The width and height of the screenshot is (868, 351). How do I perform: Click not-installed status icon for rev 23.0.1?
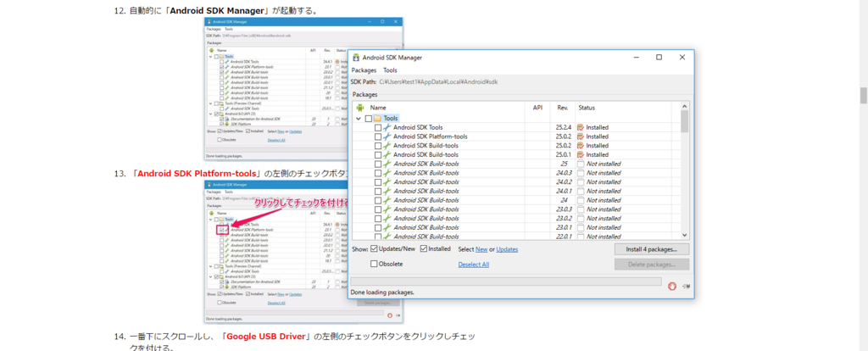pyautogui.click(x=581, y=227)
